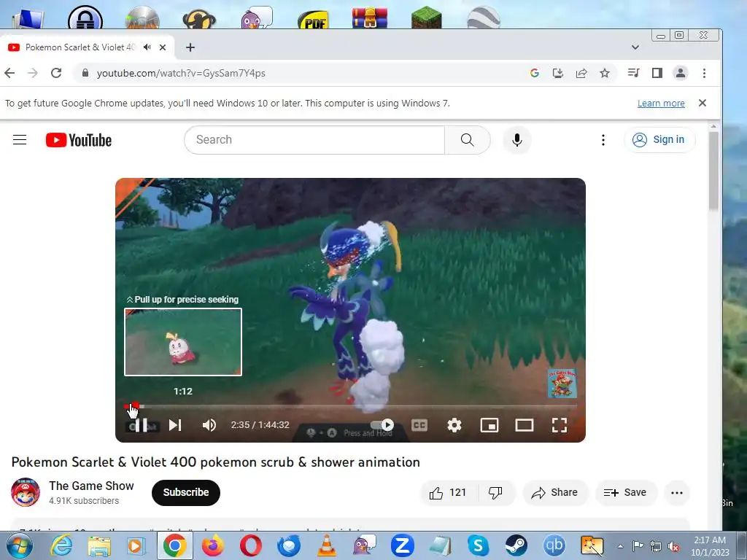Open qBittorrent from taskbar
The image size is (747, 560).
(554, 545)
